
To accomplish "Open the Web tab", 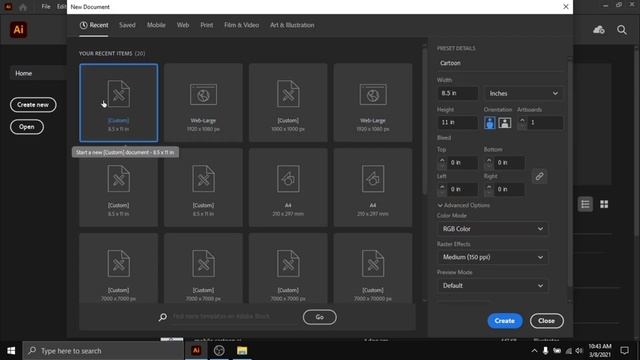I will pos(183,25).
